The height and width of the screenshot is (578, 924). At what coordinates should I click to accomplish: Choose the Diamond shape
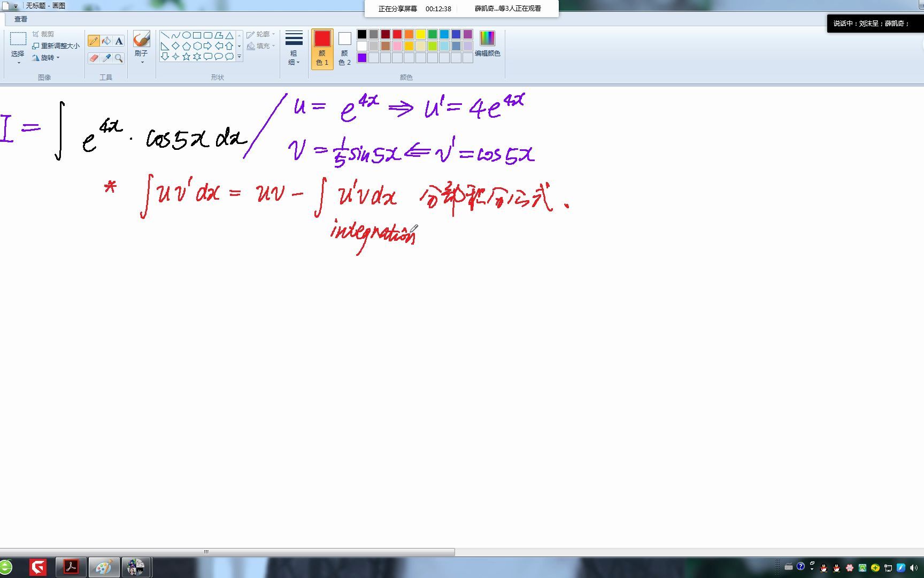click(175, 46)
